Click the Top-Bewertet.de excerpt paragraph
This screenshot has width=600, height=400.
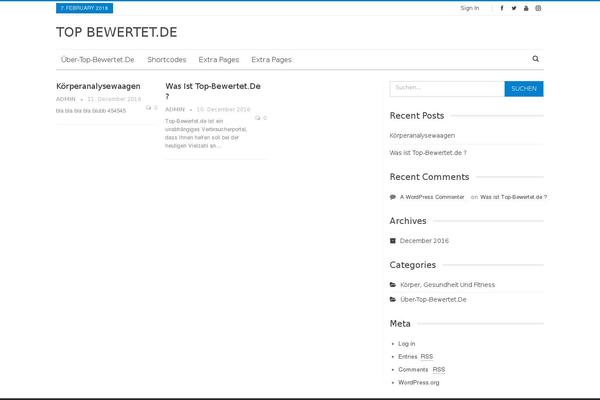[x=206, y=133]
